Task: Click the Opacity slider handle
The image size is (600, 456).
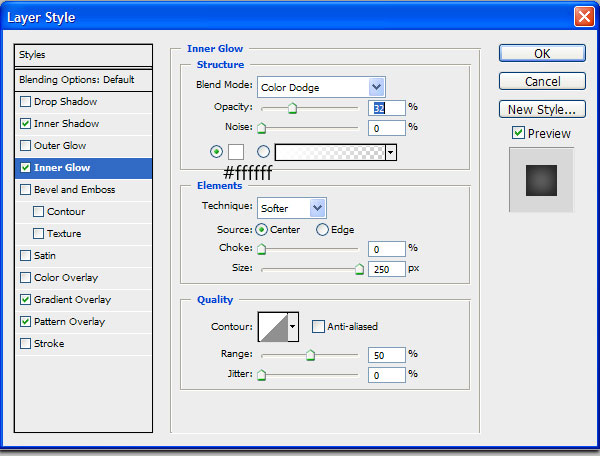Action: pyautogui.click(x=292, y=108)
